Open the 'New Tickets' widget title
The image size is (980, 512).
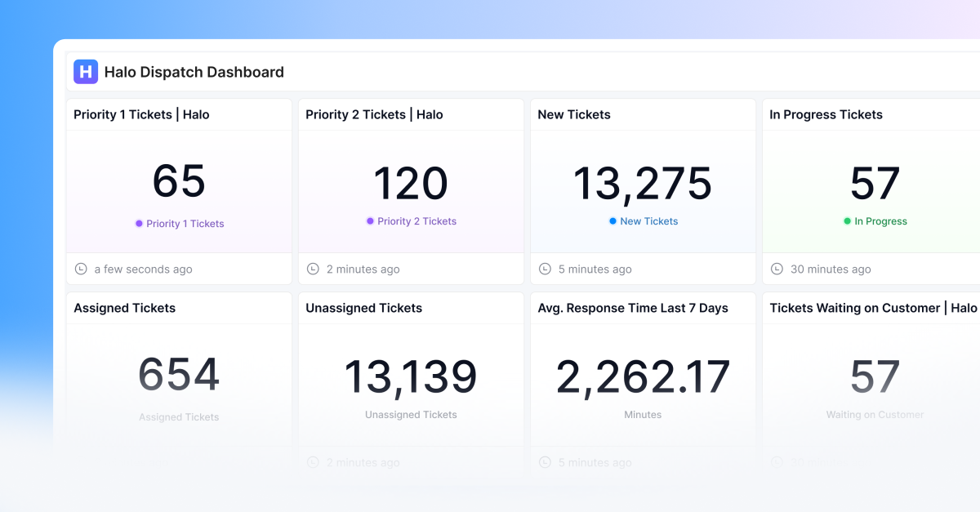[x=574, y=114]
